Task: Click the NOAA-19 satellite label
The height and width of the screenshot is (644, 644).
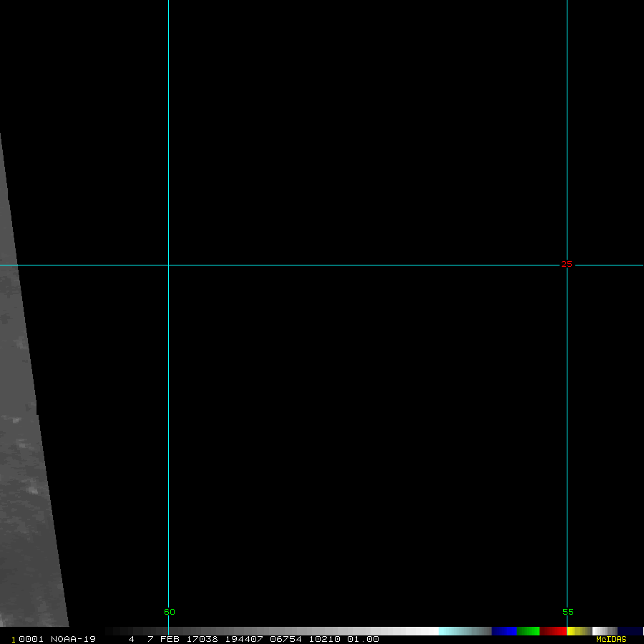Action: coord(73,639)
